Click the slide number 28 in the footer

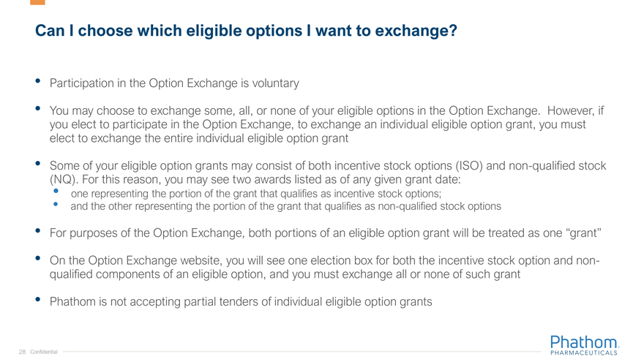click(x=23, y=352)
